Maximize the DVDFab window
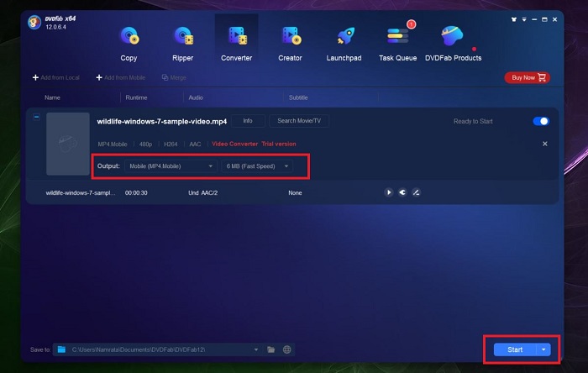This screenshot has width=588, height=373. [x=544, y=19]
